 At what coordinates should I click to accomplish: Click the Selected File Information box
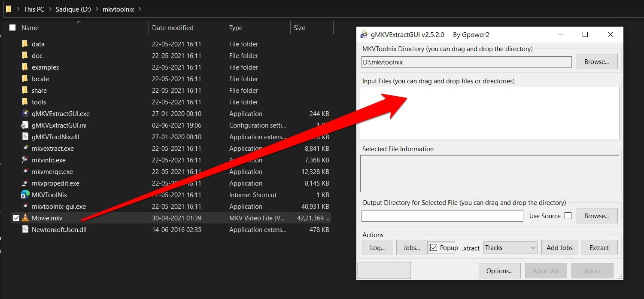(490, 174)
